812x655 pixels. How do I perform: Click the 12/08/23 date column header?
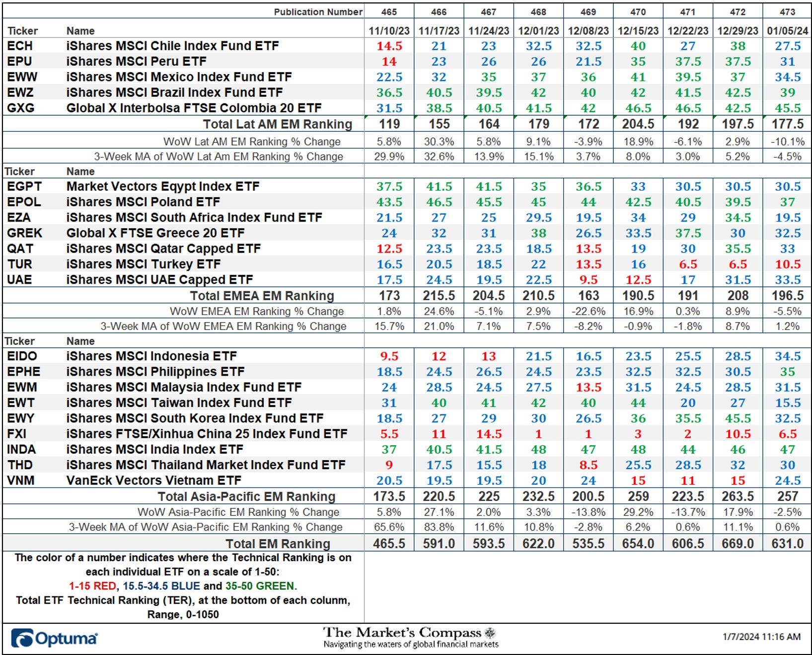pos(588,30)
